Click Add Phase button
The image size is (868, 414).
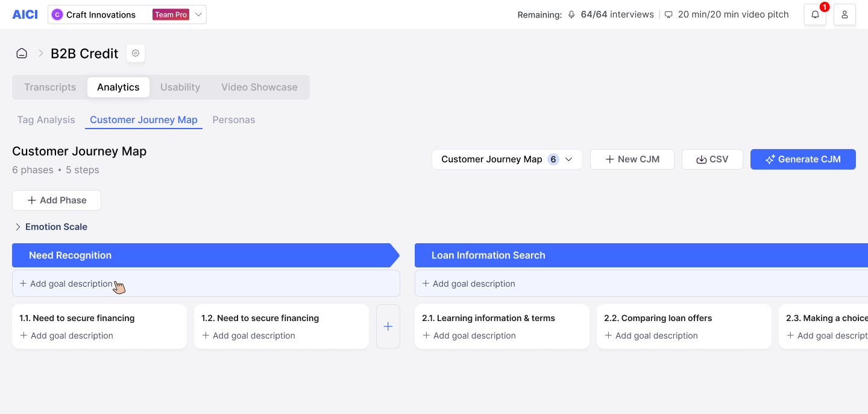[x=57, y=200]
